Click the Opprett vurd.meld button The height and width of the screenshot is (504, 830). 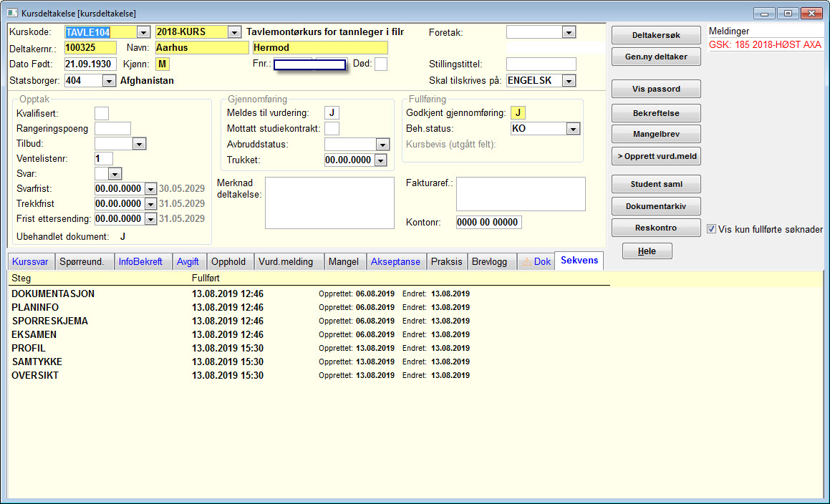657,156
